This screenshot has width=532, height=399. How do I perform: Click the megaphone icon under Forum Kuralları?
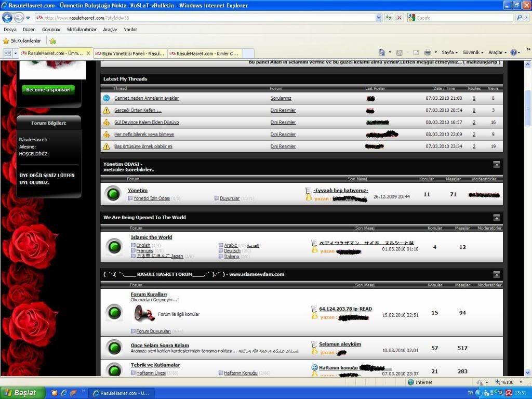tap(144, 313)
